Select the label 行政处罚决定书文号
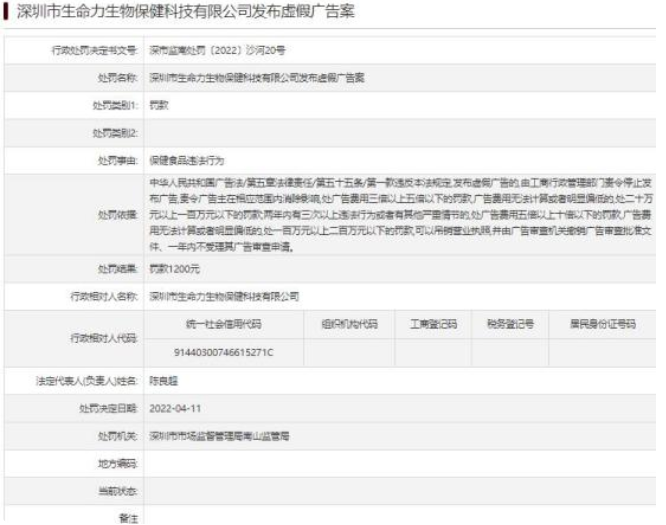The width and height of the screenshot is (666, 525). pyautogui.click(x=95, y=51)
